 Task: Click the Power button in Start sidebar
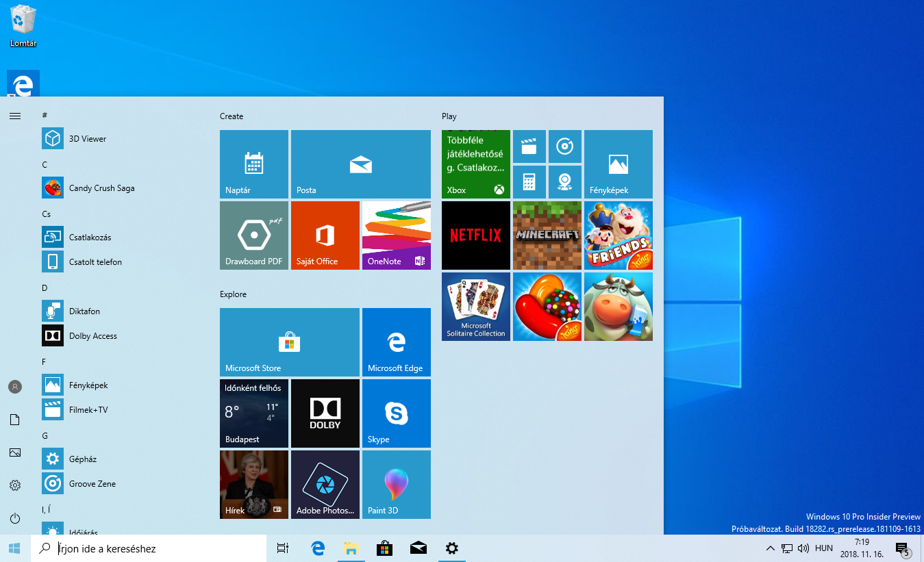(x=15, y=518)
